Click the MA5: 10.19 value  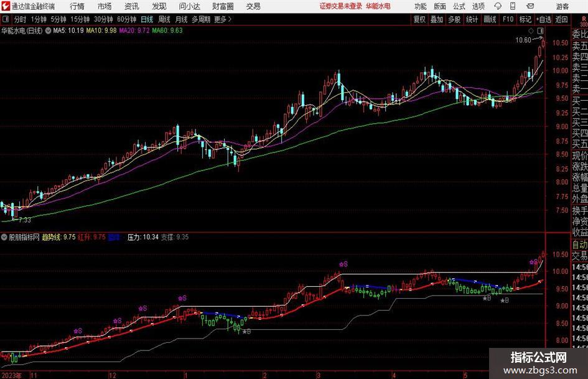click(x=68, y=30)
